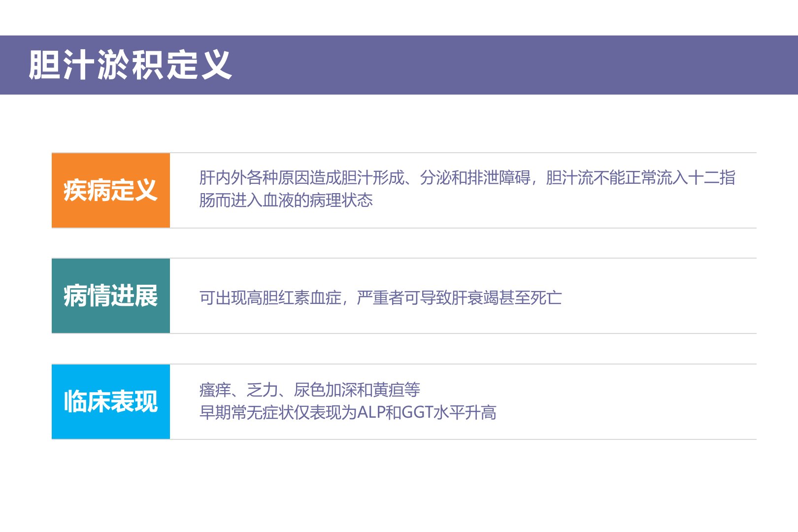Select the orange "疾病定义" label box

[111, 190]
